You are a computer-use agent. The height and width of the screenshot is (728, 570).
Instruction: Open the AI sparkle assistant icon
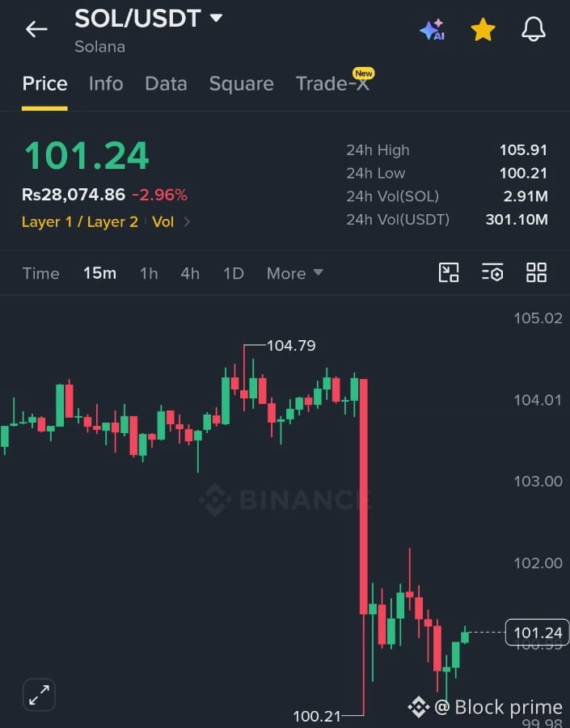tap(433, 30)
